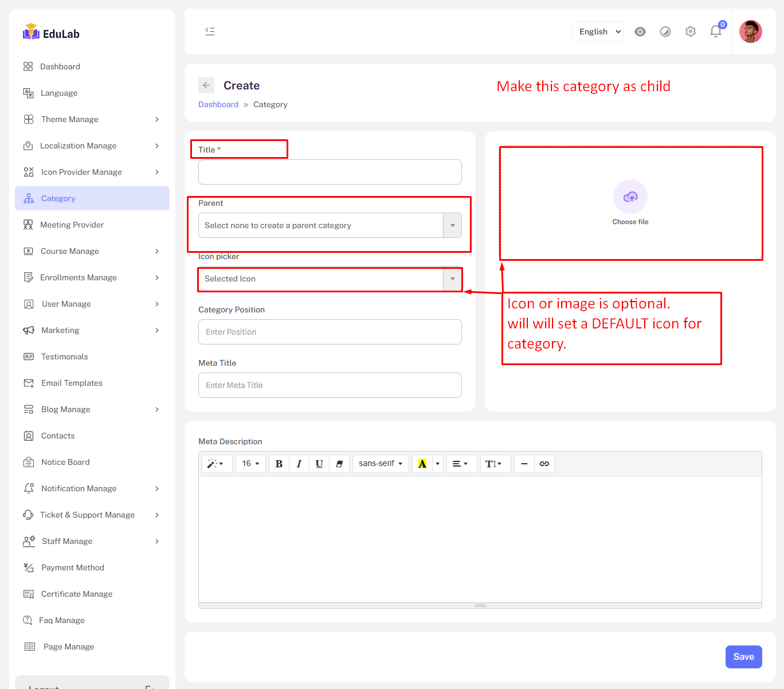Click the back arrow beside Create
Screen dimensions: 784x689
point(206,85)
